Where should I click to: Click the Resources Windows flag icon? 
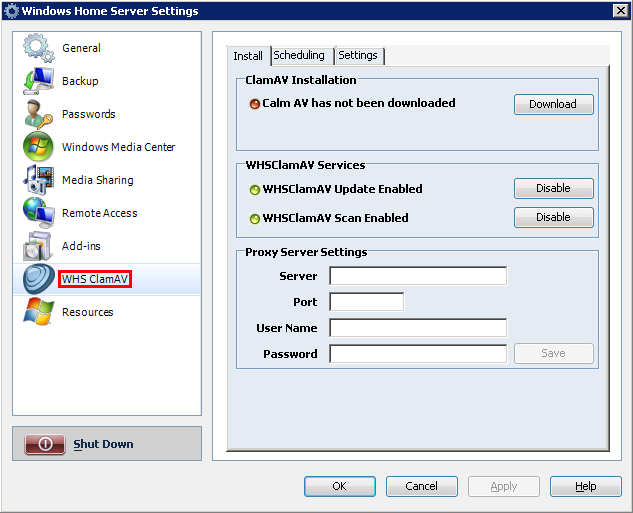click(38, 312)
